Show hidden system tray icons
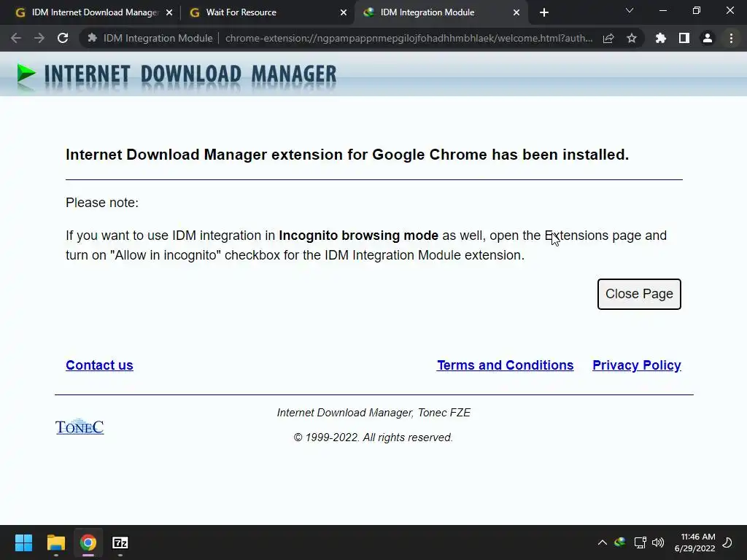 pos(602,542)
